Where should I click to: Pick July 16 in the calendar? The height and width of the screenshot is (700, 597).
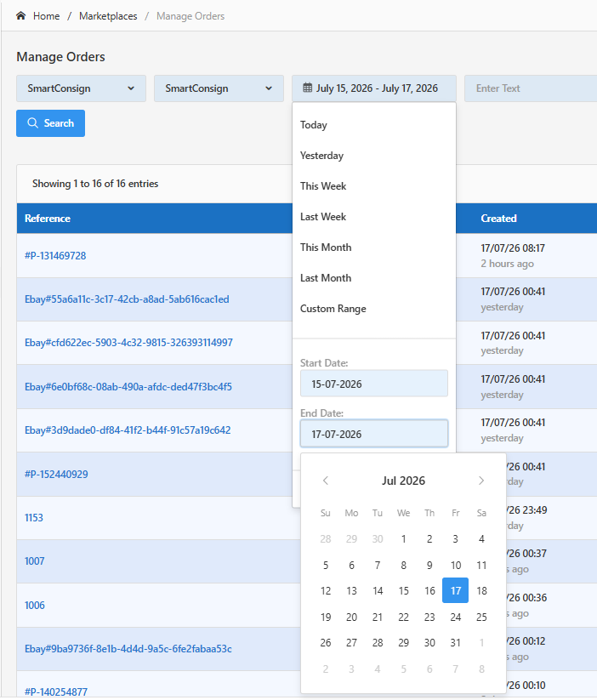(x=429, y=590)
